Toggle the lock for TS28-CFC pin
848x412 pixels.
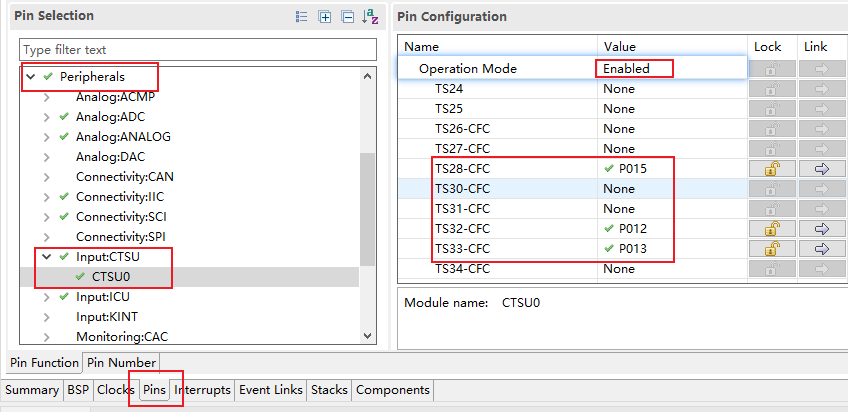[x=771, y=169]
